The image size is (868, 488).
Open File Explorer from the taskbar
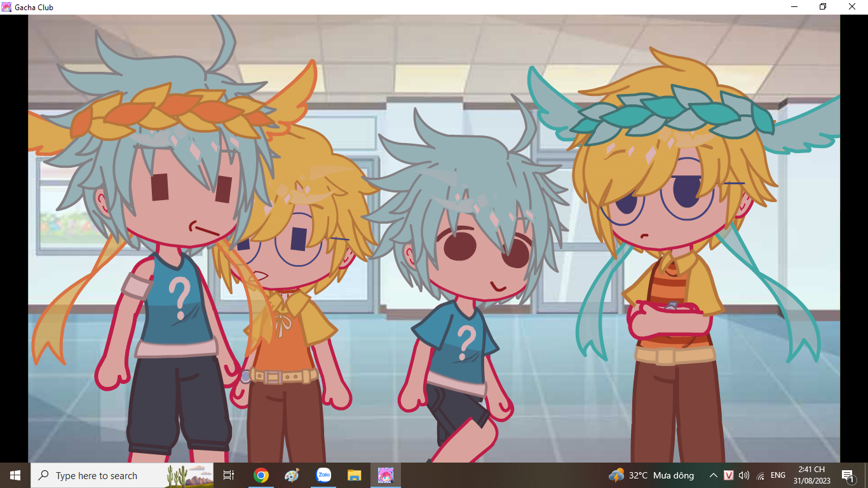(x=355, y=475)
